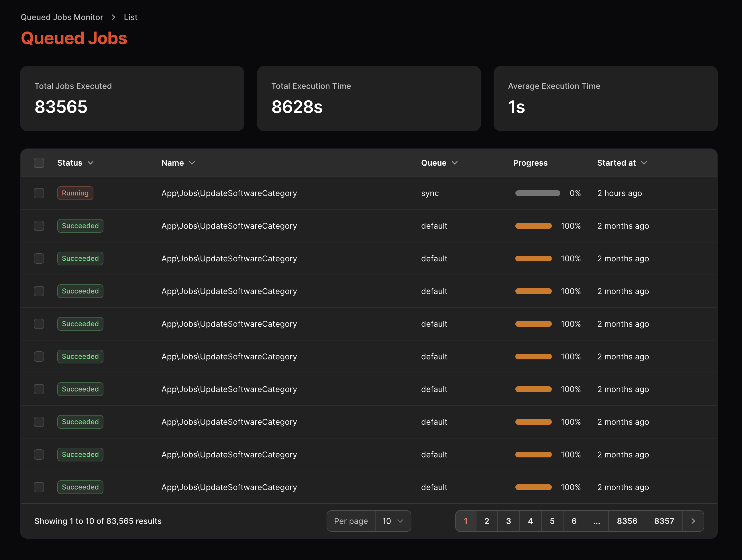Click the pagination ellipsis item
Screen dimensions: 742x560
pos(597,521)
